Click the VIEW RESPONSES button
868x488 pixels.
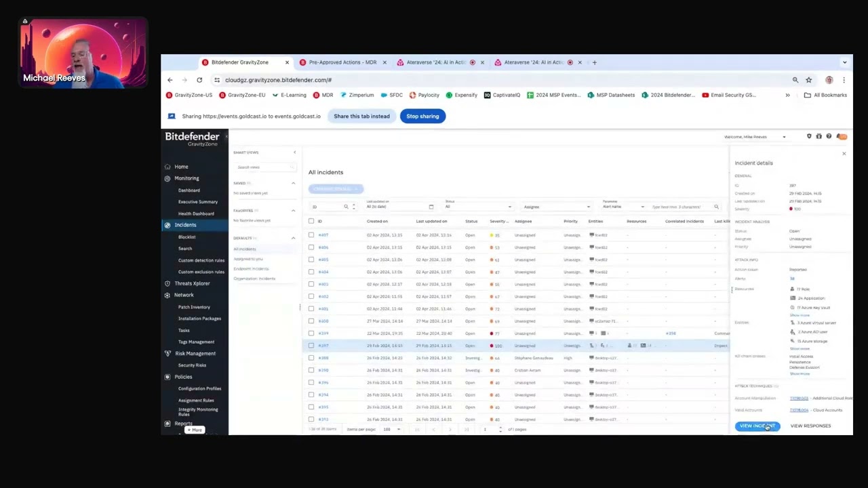pos(810,426)
